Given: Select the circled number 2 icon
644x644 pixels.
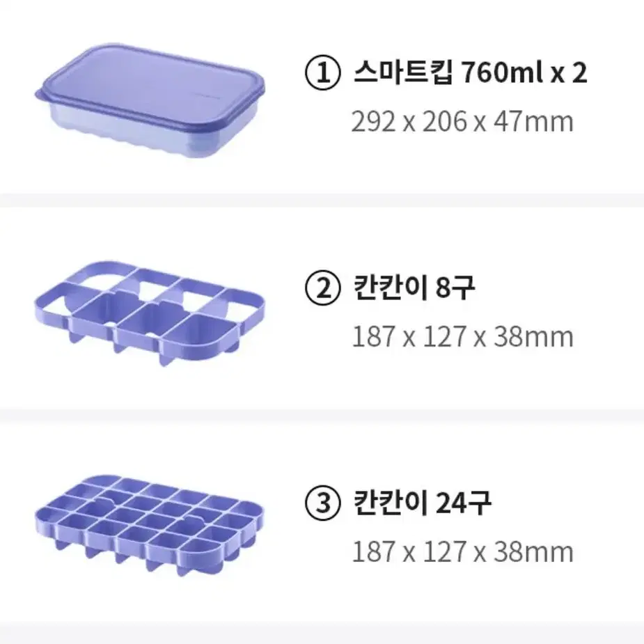Looking at the screenshot, I should pos(322,288).
